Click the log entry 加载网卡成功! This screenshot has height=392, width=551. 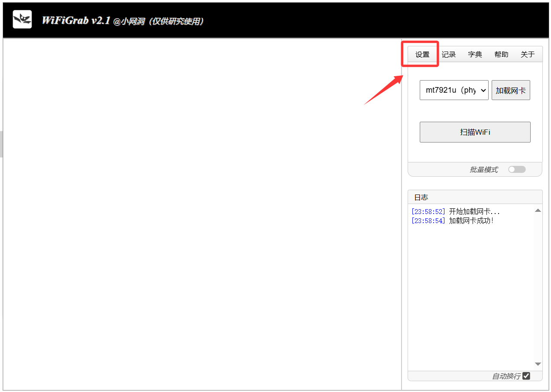click(x=471, y=221)
